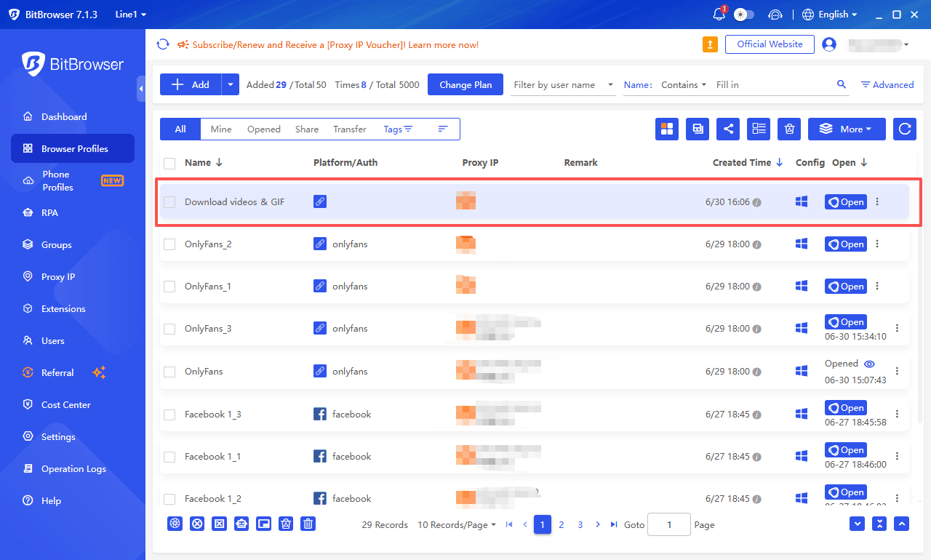The height and width of the screenshot is (560, 931).
Task: Open the English language dropdown
Action: click(830, 15)
